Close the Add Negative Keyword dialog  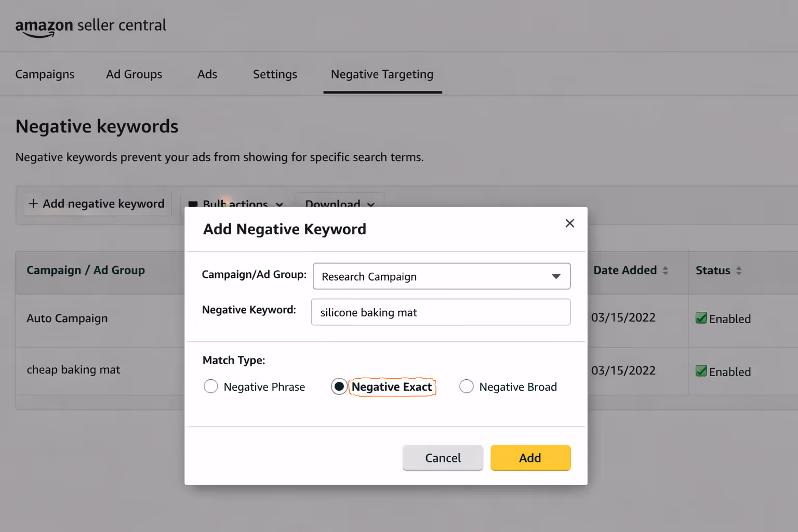[569, 223]
